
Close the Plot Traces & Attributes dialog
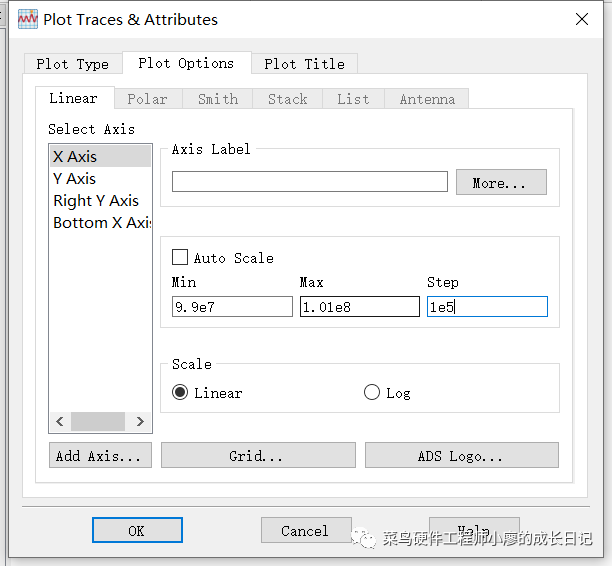tap(582, 19)
